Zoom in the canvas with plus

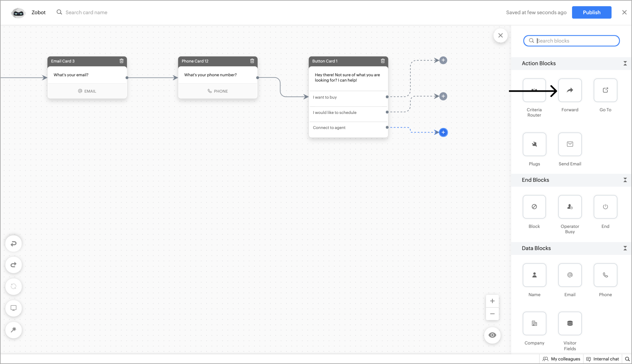pyautogui.click(x=492, y=301)
